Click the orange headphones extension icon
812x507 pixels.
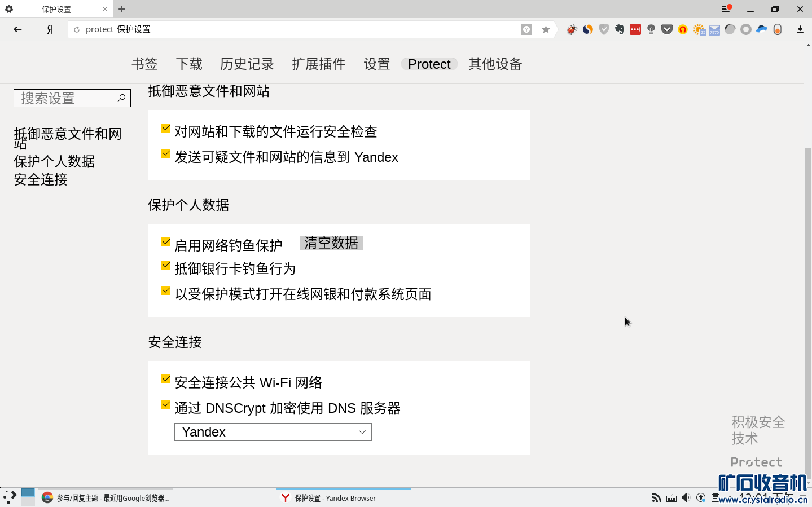683,29
